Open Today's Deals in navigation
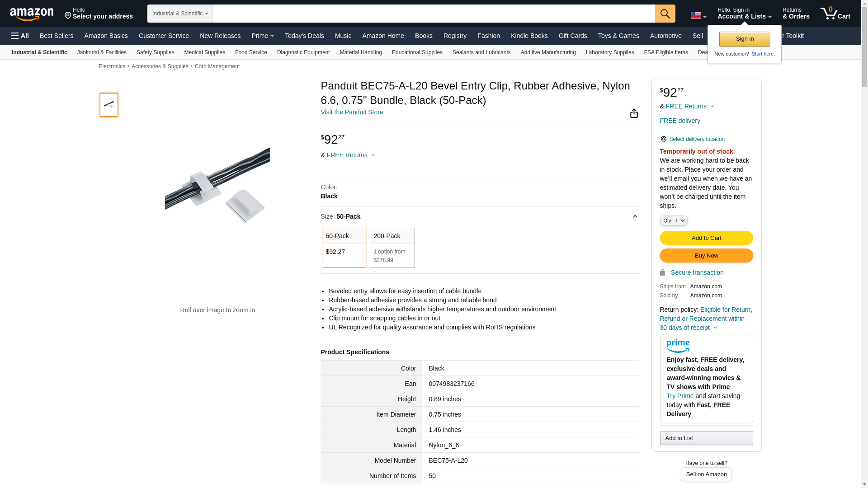 coord(304,36)
